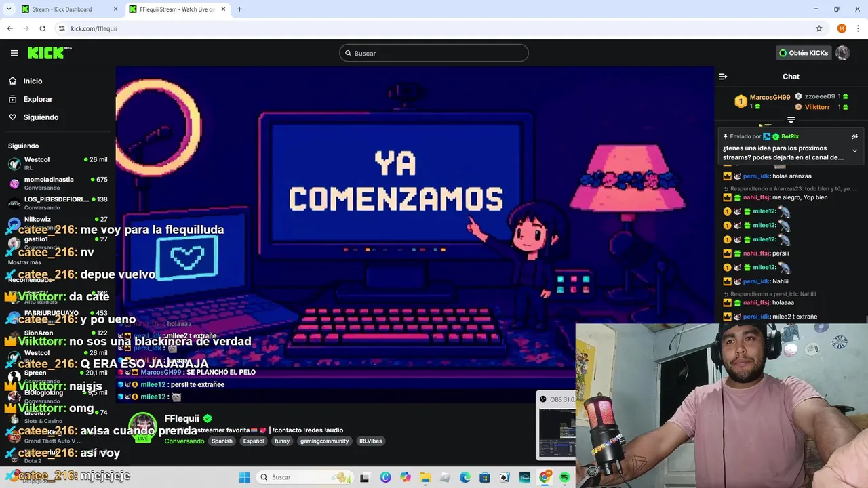This screenshot has width=868, height=488.
Task: Click the Chat panel title
Action: [x=791, y=77]
